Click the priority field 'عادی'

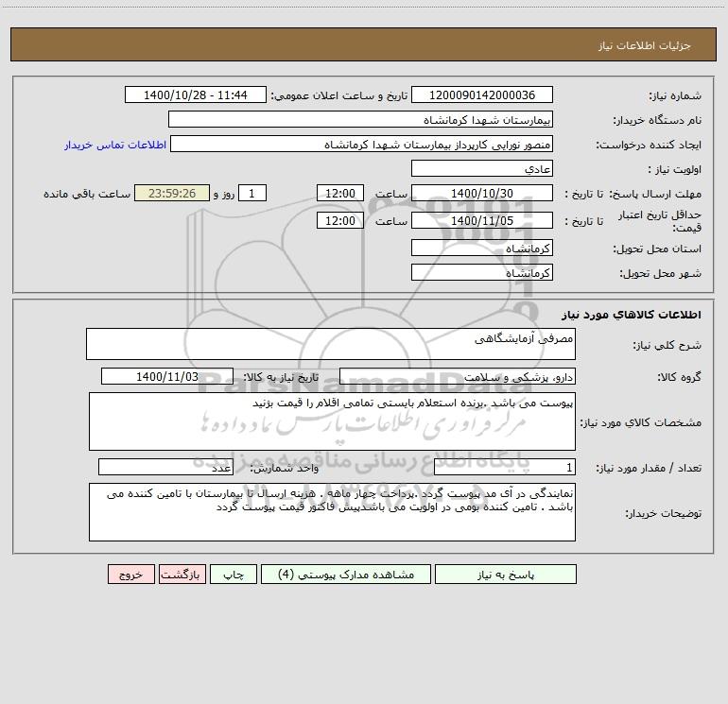(x=482, y=168)
